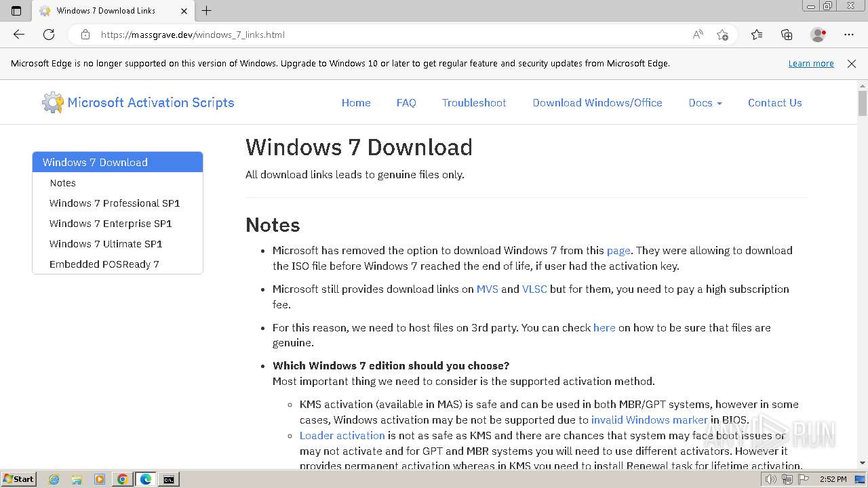Viewport: 868px width, 488px height.
Task: Switch to Microsoft Edge taskbar icon
Action: [146, 479]
